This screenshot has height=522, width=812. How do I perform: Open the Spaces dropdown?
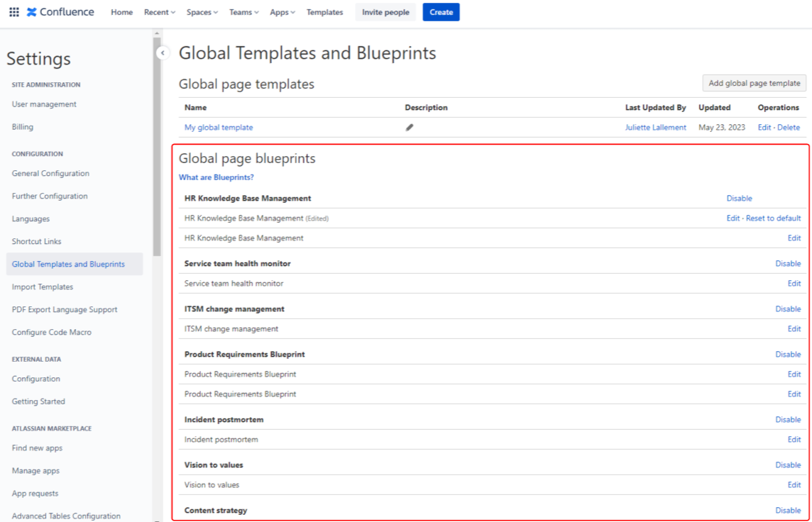point(202,12)
